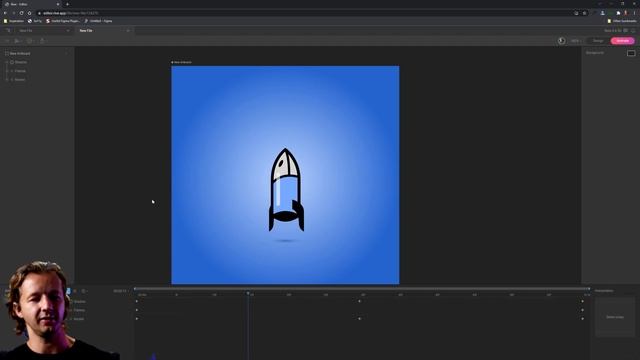The height and width of the screenshot is (360, 640).
Task: Select the Rocket layer in the hierarchy
Action: click(20, 80)
